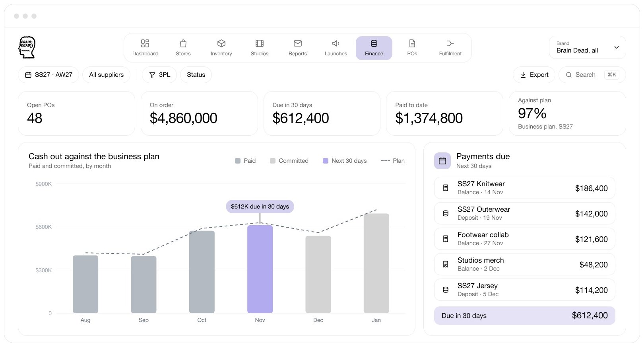This screenshot has height=347, width=644.
Task: Select the Jan bar in the chart
Action: (376, 263)
